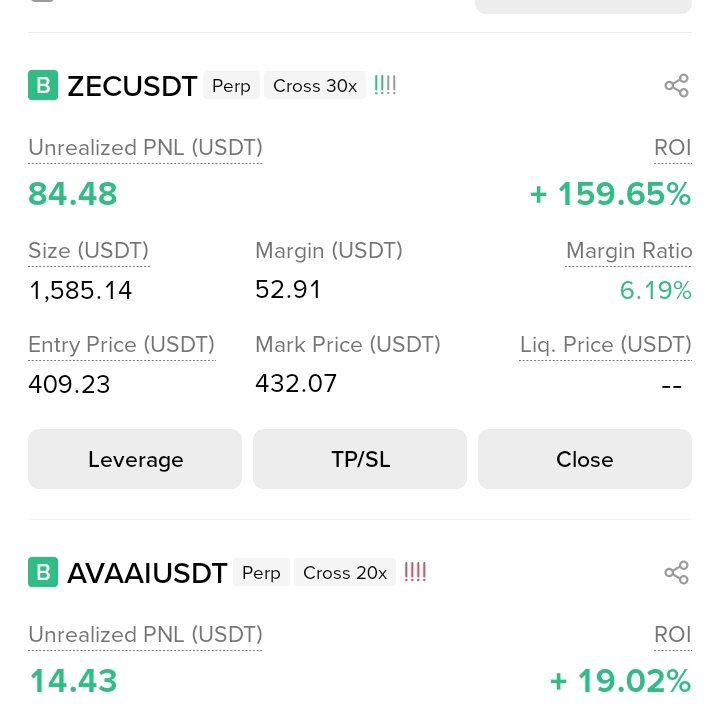Share the AVAAIUSDT position
The width and height of the screenshot is (720, 720).
coord(676,572)
